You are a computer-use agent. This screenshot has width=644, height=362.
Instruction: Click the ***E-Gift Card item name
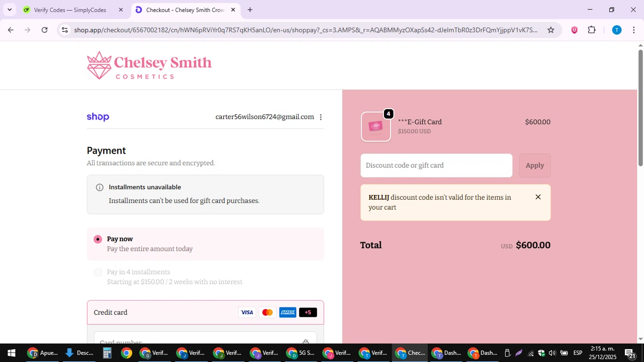point(420,122)
